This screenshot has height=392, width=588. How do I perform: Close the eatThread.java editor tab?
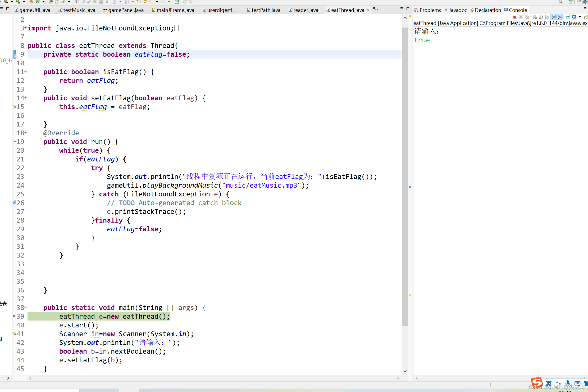tap(368, 10)
